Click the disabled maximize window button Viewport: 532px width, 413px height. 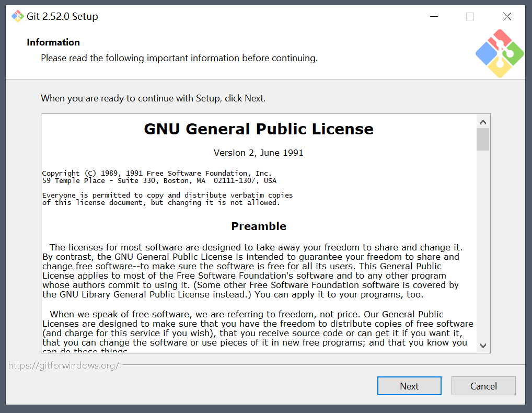(470, 17)
